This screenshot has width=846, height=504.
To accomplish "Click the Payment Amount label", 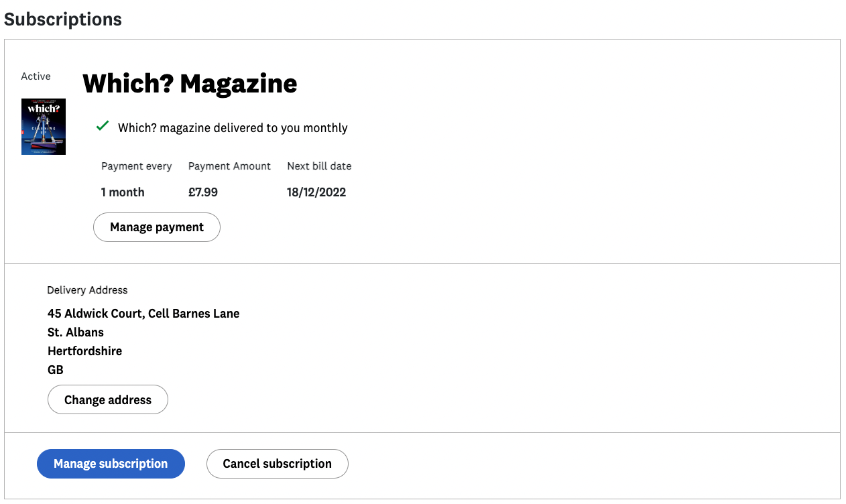I will [x=229, y=166].
